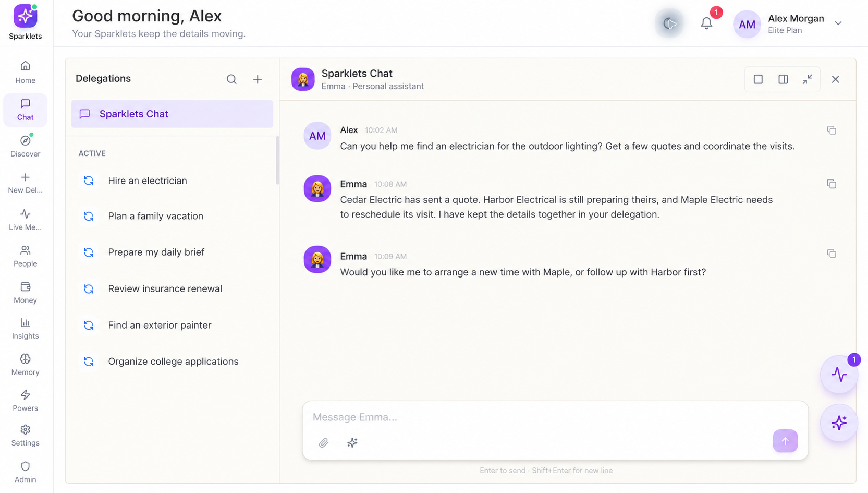The width and height of the screenshot is (868, 493).
Task: Click the ACTIVE section label
Action: [92, 153]
